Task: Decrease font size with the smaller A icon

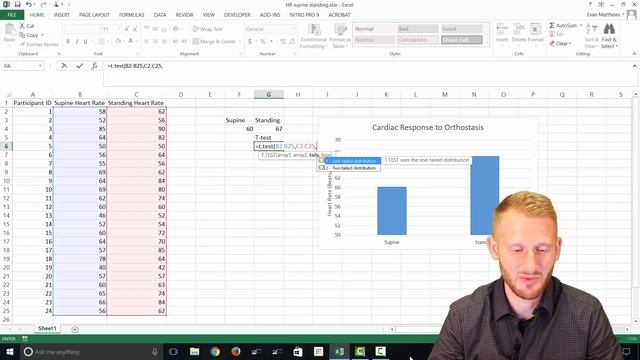Action: point(134,29)
